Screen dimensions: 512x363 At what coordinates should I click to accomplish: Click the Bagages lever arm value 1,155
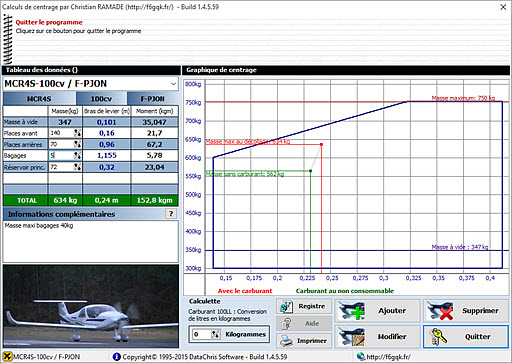(x=107, y=155)
